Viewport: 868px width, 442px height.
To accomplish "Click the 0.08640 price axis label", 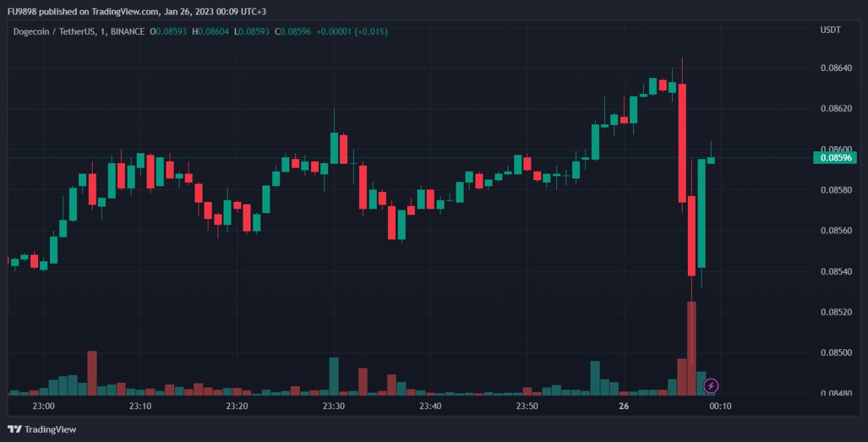I will click(836, 68).
